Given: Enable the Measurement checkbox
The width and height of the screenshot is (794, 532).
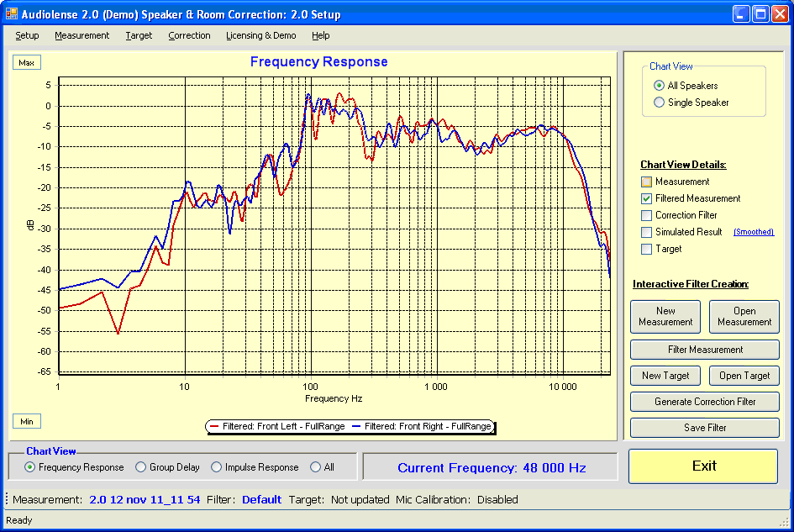Looking at the screenshot, I should (x=646, y=182).
